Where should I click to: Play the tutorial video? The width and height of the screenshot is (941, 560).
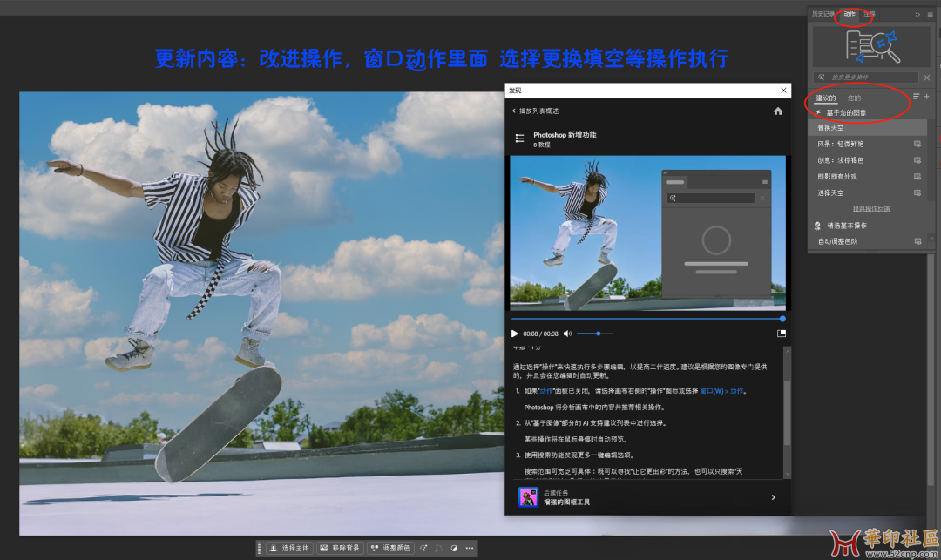point(514,334)
